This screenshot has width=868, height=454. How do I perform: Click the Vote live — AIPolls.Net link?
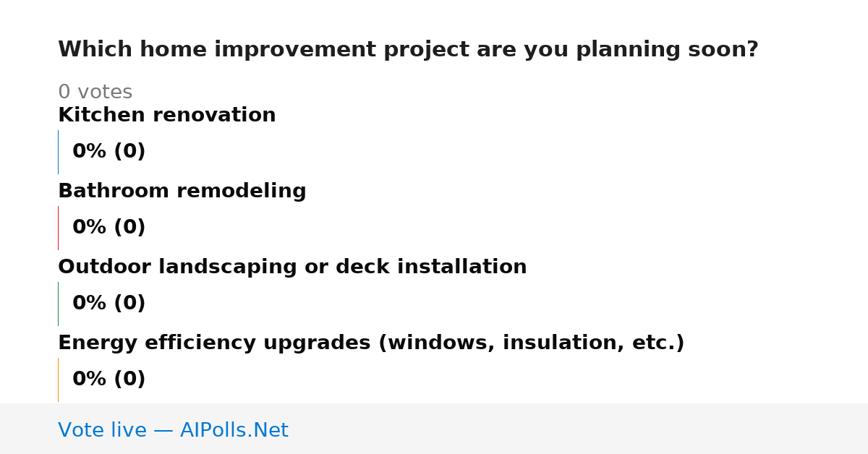pos(173,430)
